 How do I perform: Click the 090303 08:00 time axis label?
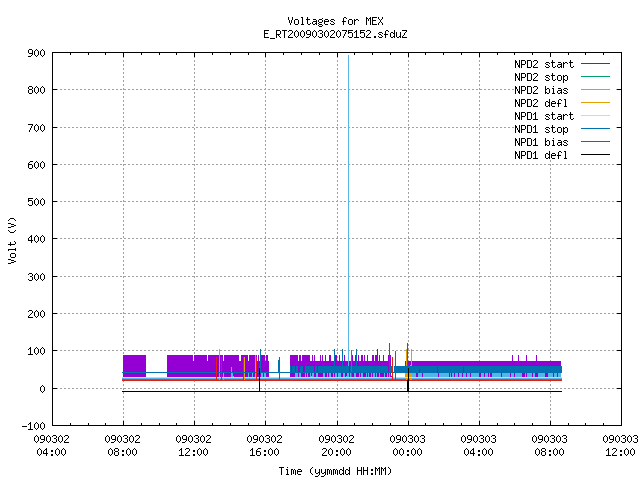[549, 446]
